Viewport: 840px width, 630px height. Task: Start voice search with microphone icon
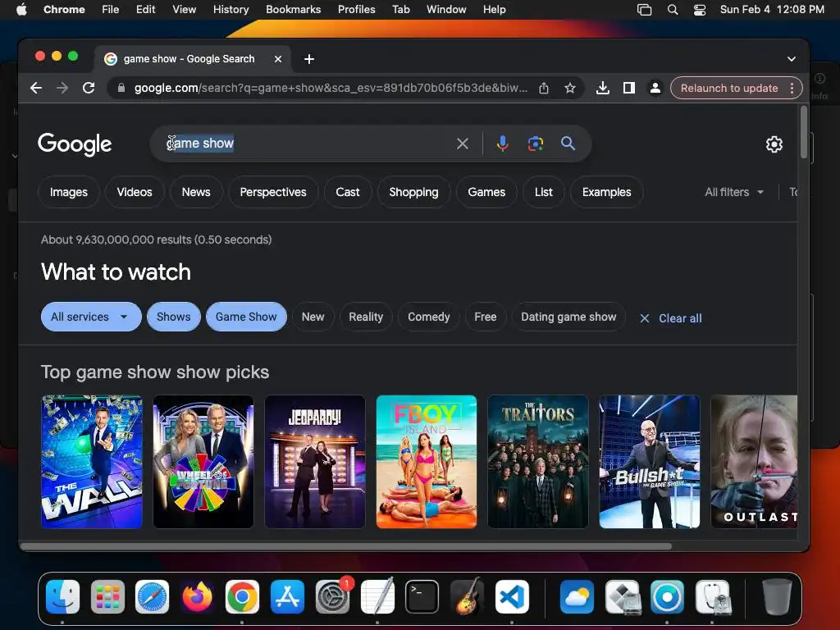(503, 144)
